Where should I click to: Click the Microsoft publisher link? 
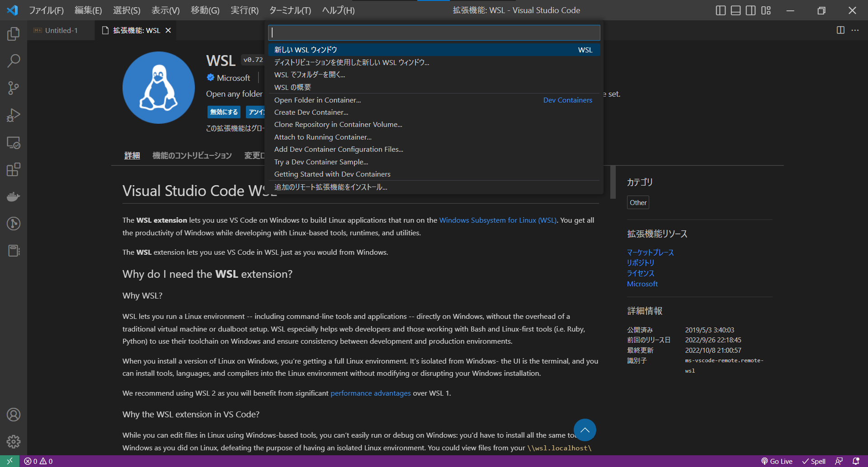[x=233, y=78]
